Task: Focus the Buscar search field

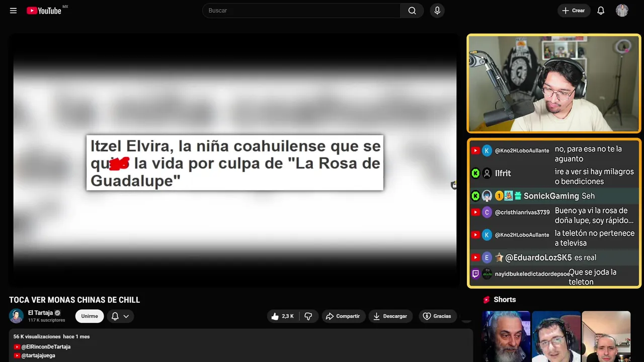Action: click(301, 11)
